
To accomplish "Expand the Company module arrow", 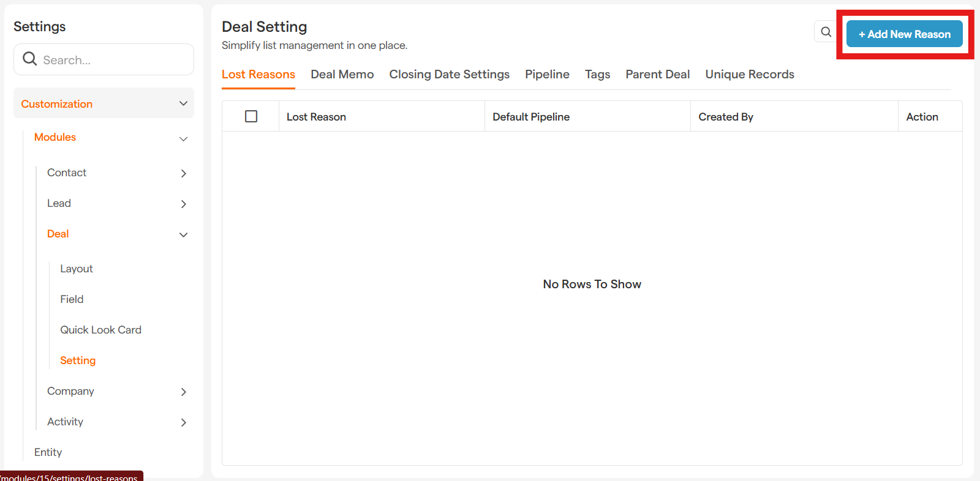I will click(183, 392).
